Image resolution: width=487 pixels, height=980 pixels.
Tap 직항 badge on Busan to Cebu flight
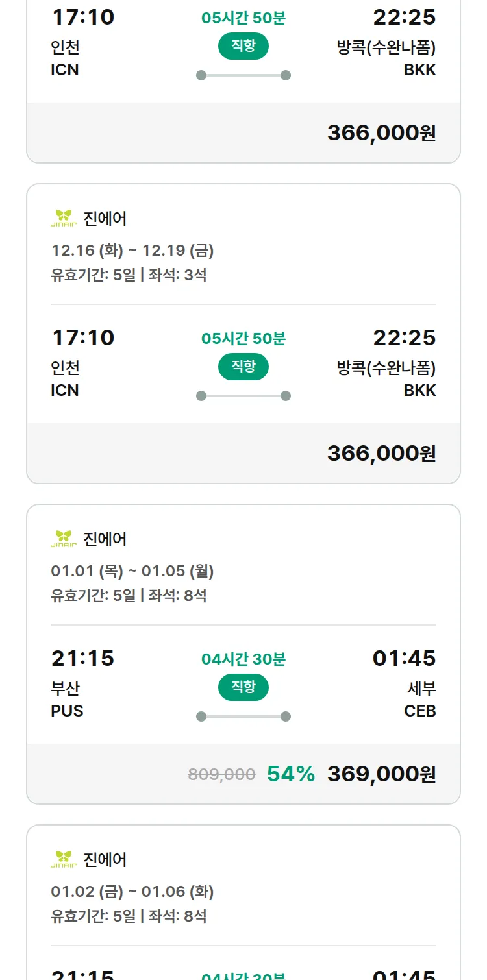(x=243, y=687)
